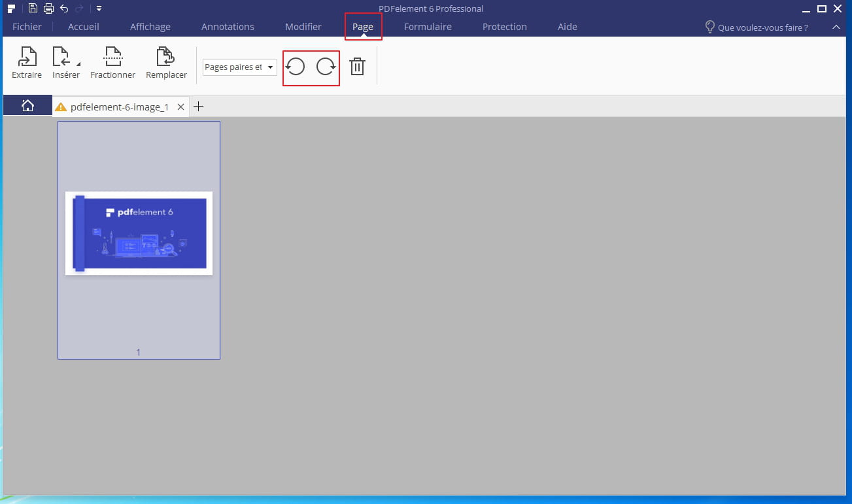Open the Modifier tab

[303, 27]
